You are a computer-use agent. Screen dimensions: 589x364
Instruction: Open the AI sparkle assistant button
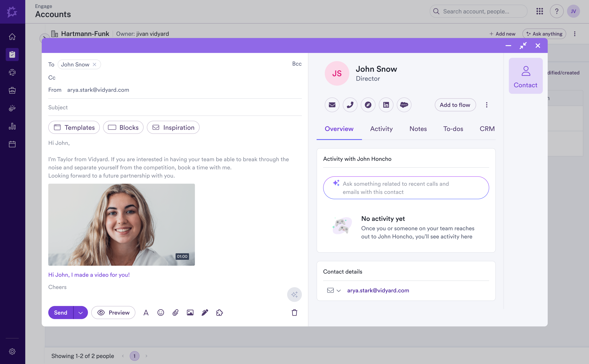[x=294, y=294]
